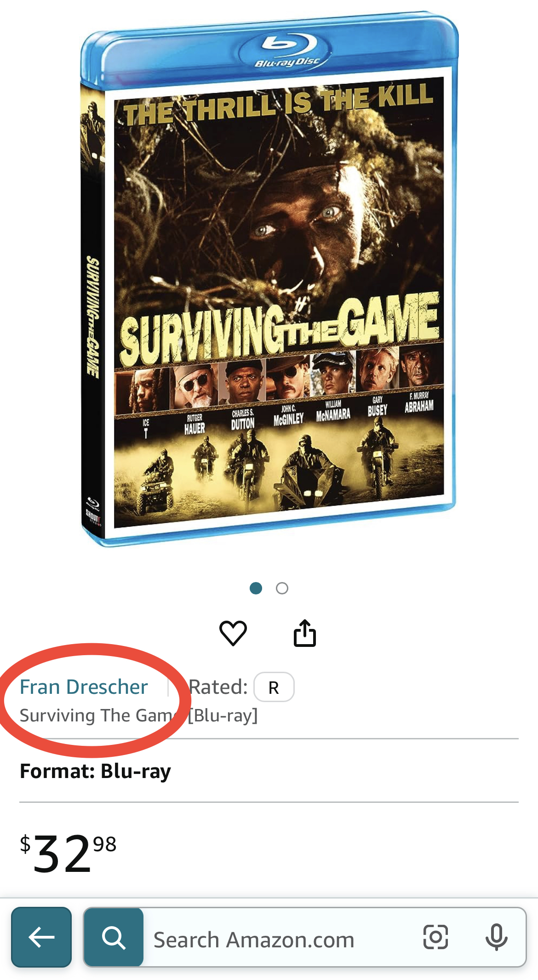Open camera lens search icon

(435, 937)
